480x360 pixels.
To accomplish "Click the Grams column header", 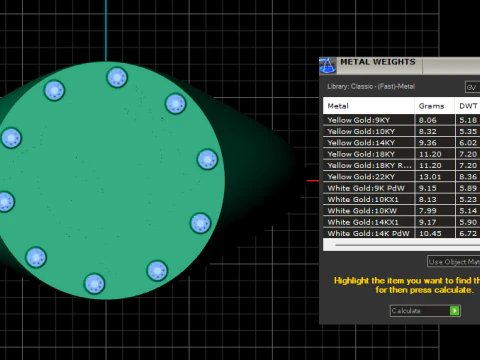I will [435, 106].
